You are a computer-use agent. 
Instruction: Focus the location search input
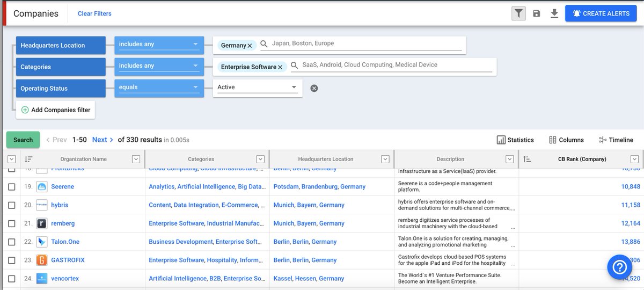367,44
